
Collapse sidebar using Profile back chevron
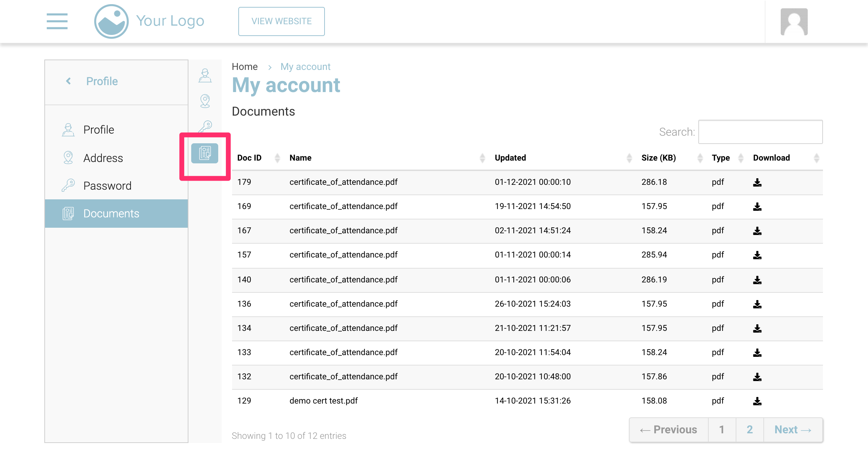pyautogui.click(x=69, y=81)
